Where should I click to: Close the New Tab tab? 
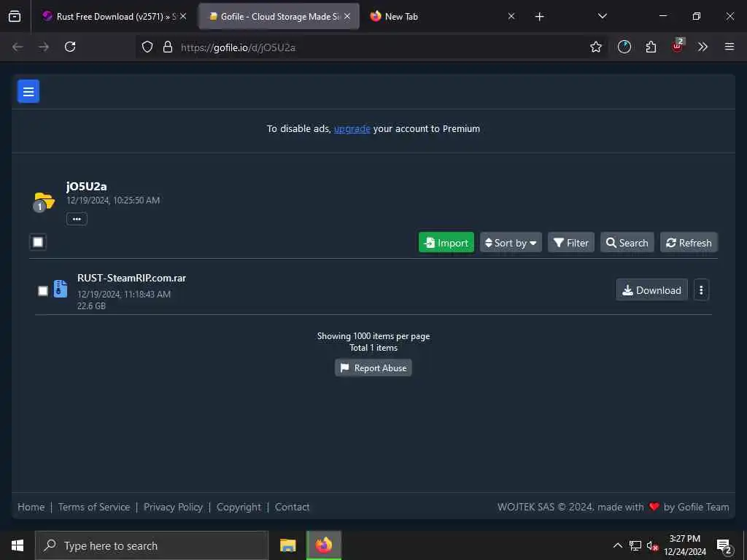[x=511, y=16]
